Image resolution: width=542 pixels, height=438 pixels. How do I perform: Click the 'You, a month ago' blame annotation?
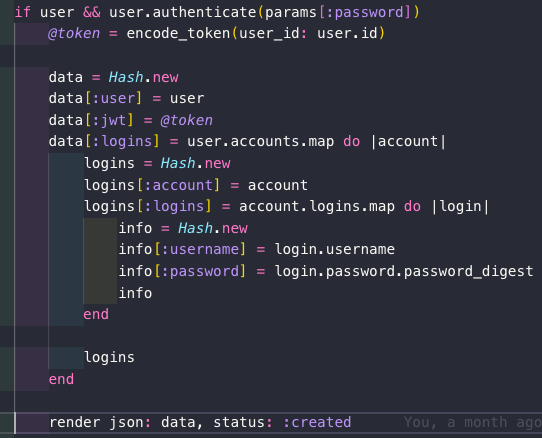473,422
